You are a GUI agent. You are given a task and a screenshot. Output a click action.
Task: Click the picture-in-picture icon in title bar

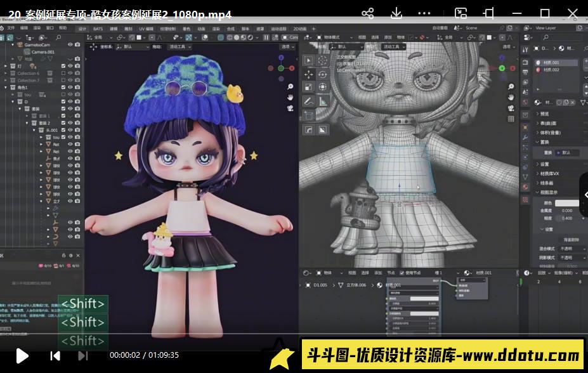(x=461, y=13)
